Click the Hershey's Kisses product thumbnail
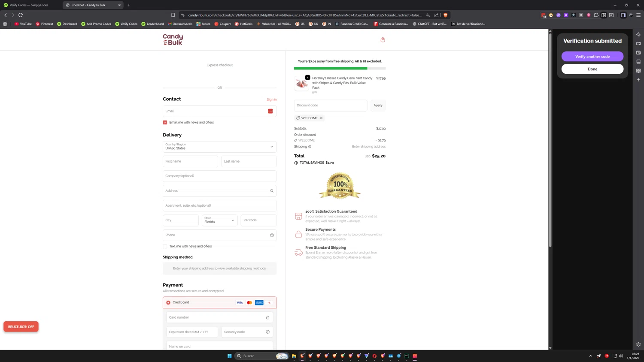This screenshot has height=362, width=644. click(302, 84)
